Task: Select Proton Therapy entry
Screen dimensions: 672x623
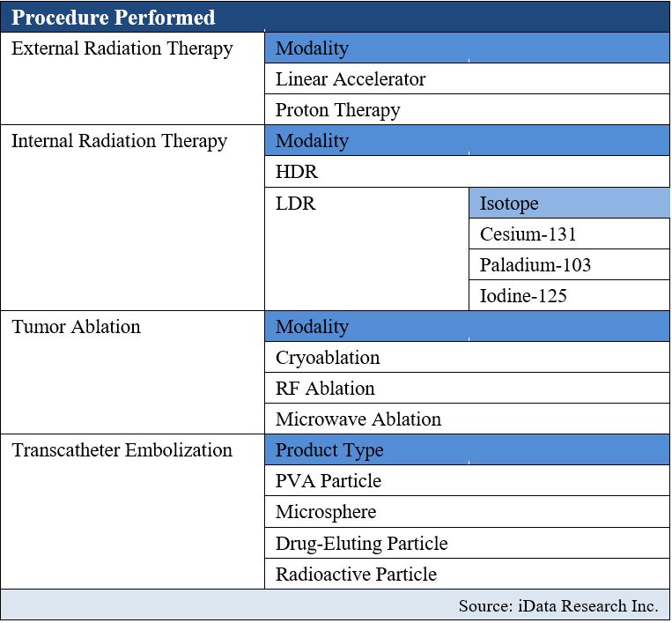Action: pos(467,110)
